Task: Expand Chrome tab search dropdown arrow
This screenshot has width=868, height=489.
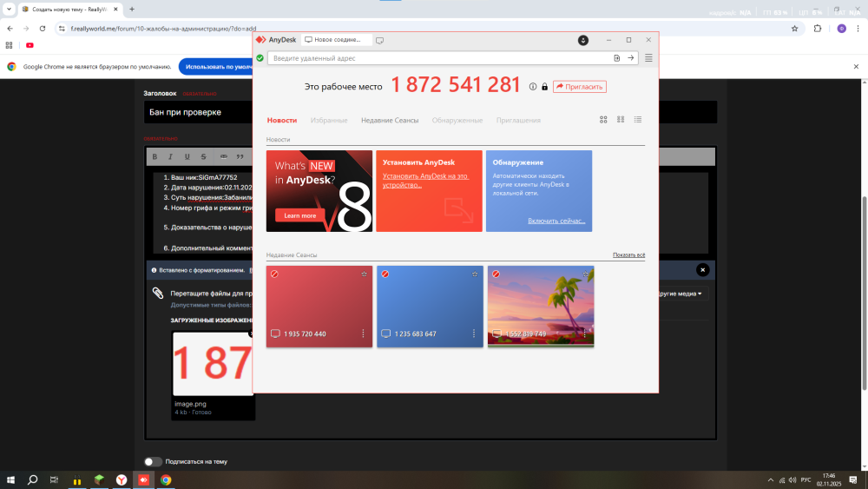Action: [9, 10]
